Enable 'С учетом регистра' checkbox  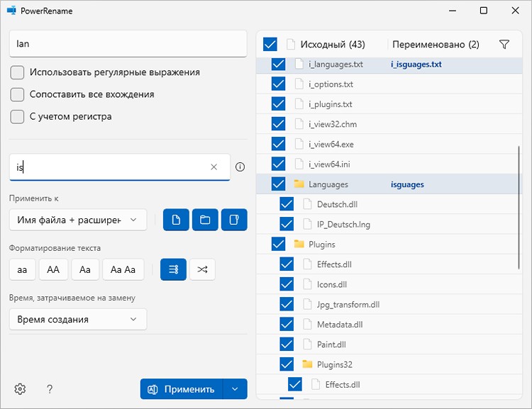tap(17, 117)
